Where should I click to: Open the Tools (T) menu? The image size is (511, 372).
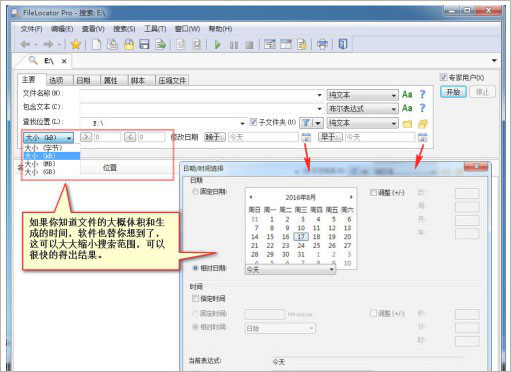tap(155, 29)
